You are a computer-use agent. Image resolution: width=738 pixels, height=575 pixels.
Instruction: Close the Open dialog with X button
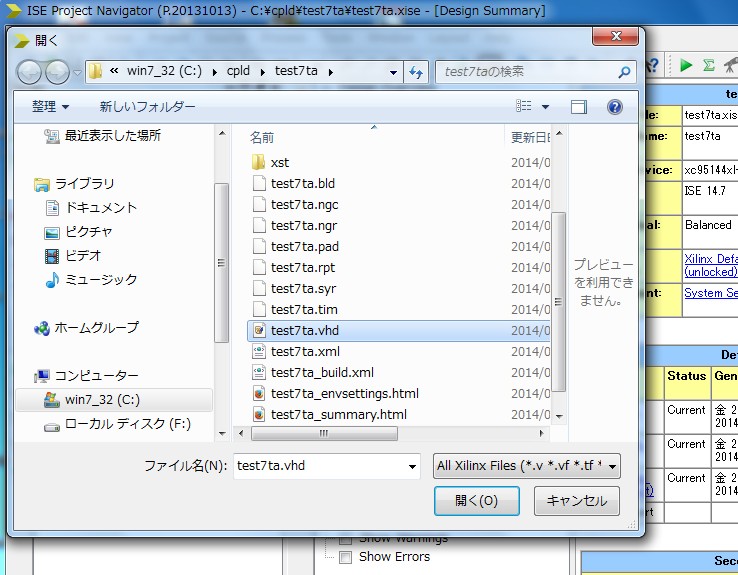pos(616,36)
